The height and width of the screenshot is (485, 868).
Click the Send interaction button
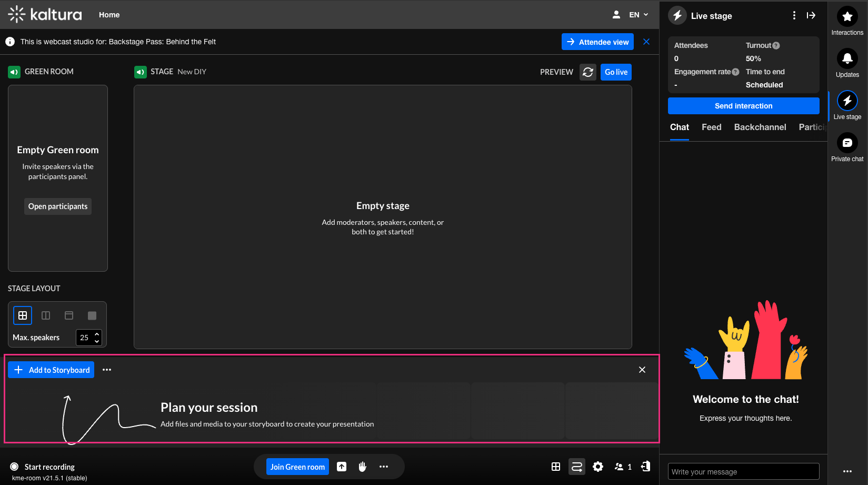pos(743,106)
